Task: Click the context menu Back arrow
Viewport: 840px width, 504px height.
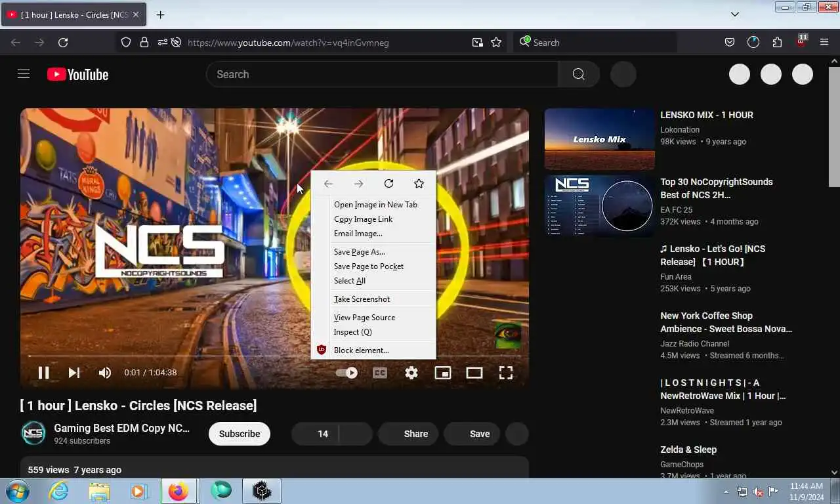Action: click(x=328, y=184)
